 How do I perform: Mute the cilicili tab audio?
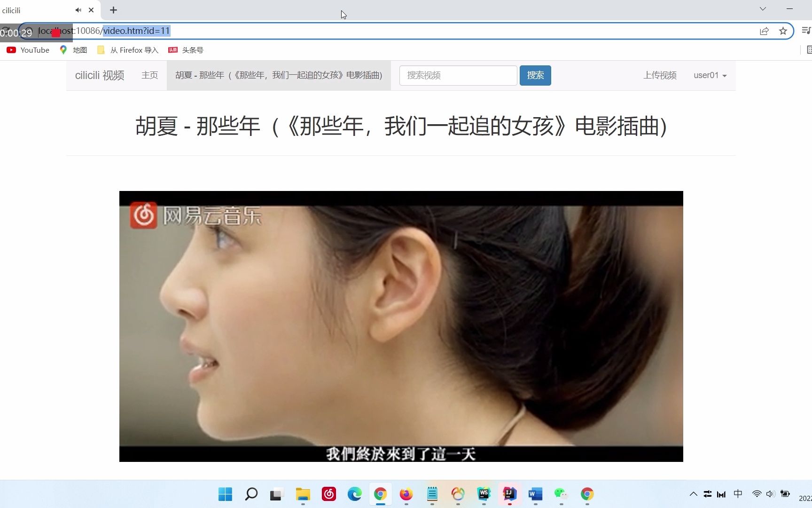point(78,10)
